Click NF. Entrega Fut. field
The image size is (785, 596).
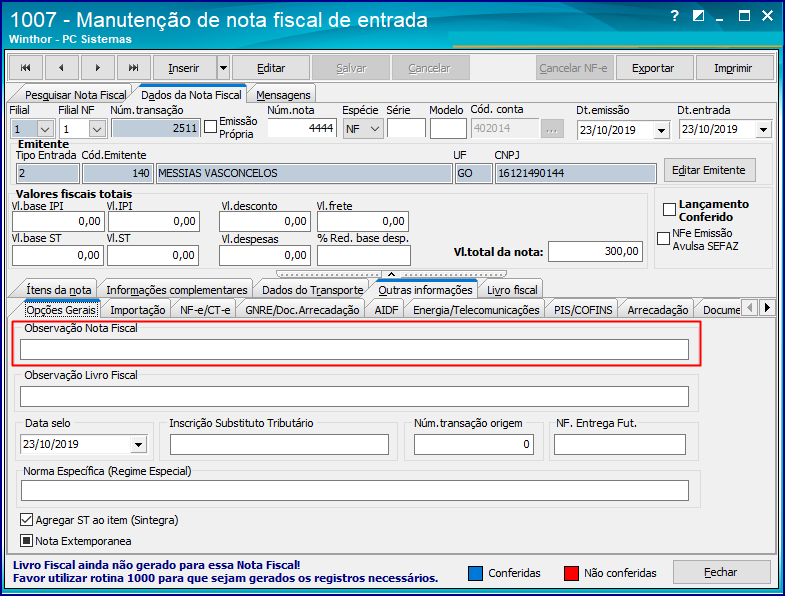620,444
